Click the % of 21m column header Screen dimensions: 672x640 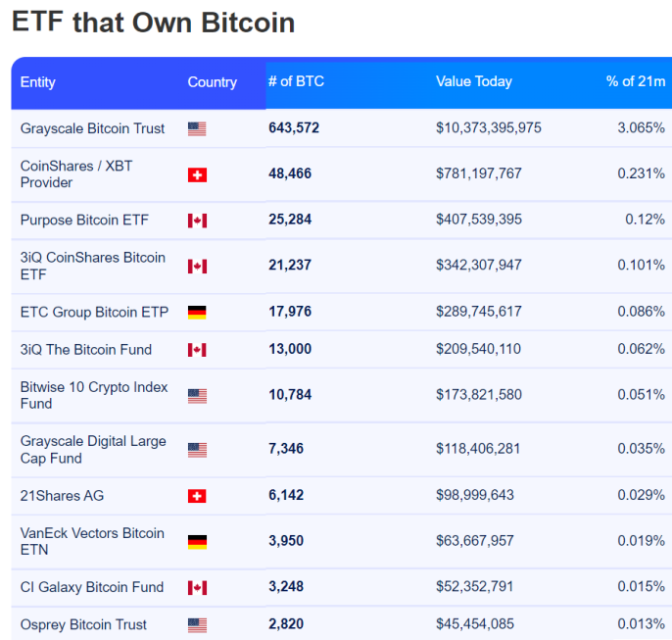coord(636,81)
